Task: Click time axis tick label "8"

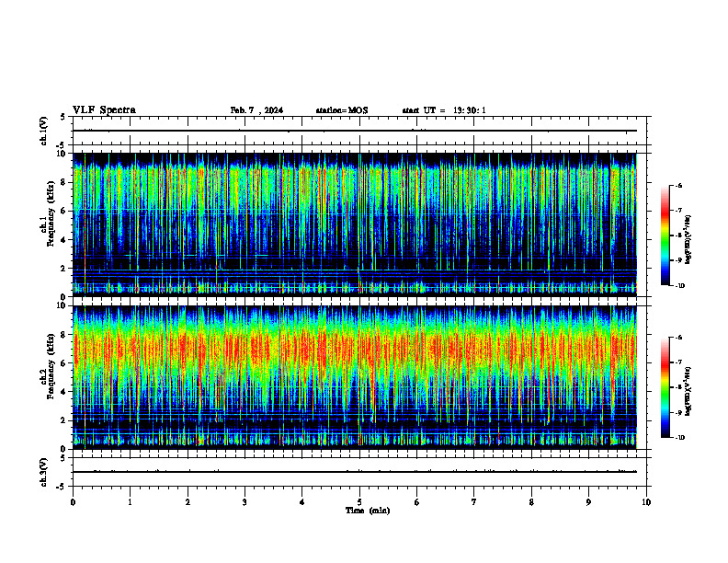Action: click(x=531, y=502)
